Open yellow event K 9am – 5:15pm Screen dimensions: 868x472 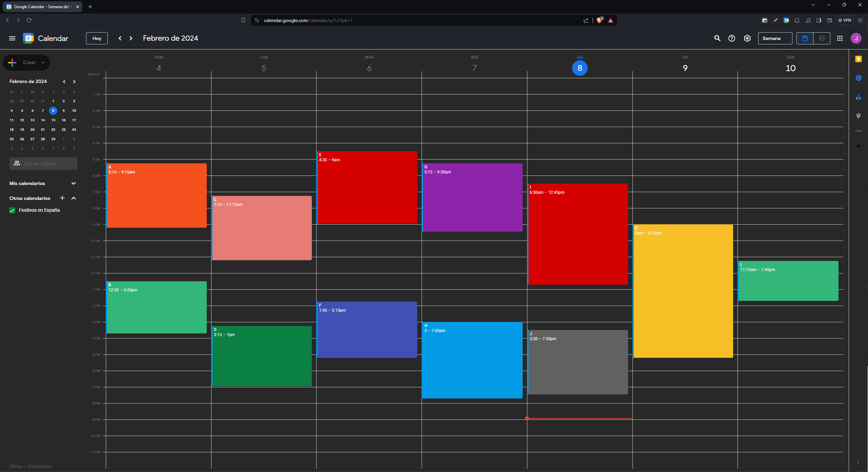[x=683, y=291]
